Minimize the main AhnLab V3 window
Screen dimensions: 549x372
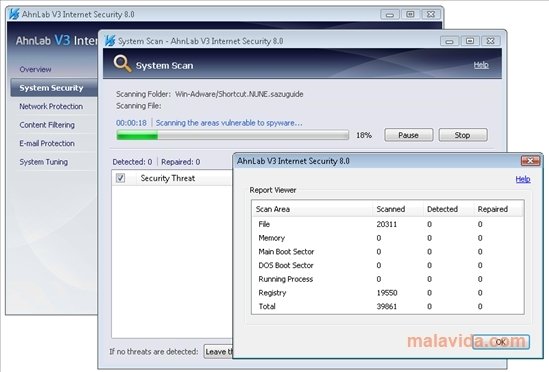[390, 14]
